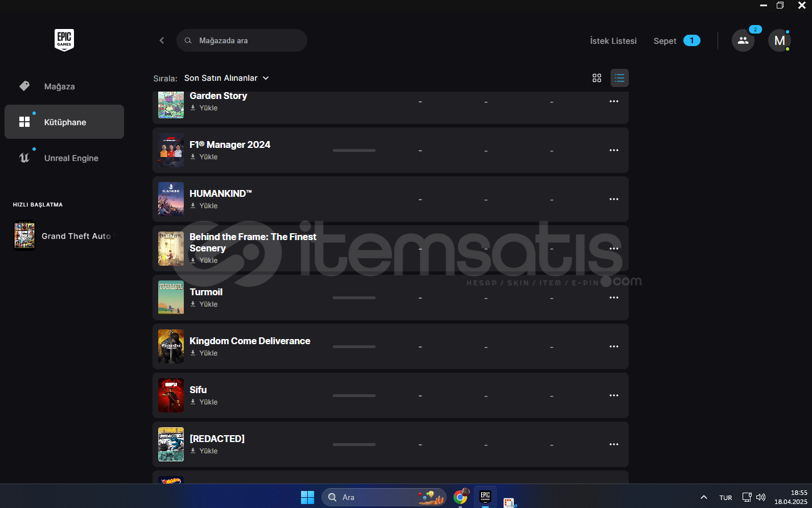The height and width of the screenshot is (508, 812).
Task: Open Sepet cart
Action: [677, 41]
